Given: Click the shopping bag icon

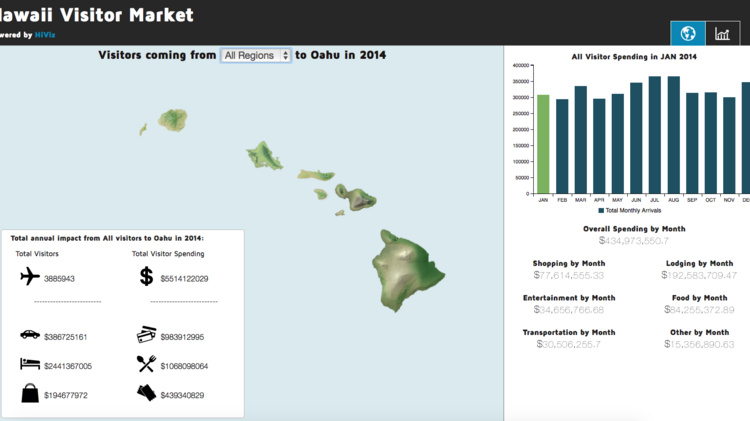Looking at the screenshot, I should pos(30,394).
